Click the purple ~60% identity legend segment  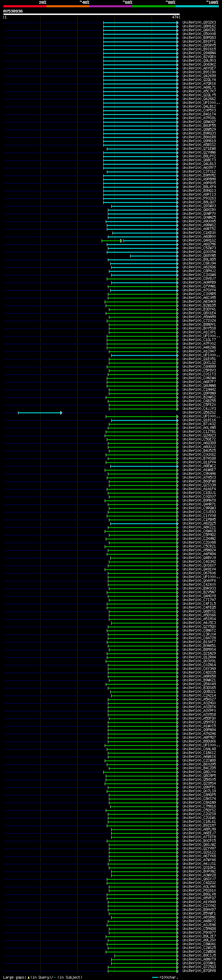coord(111,6)
